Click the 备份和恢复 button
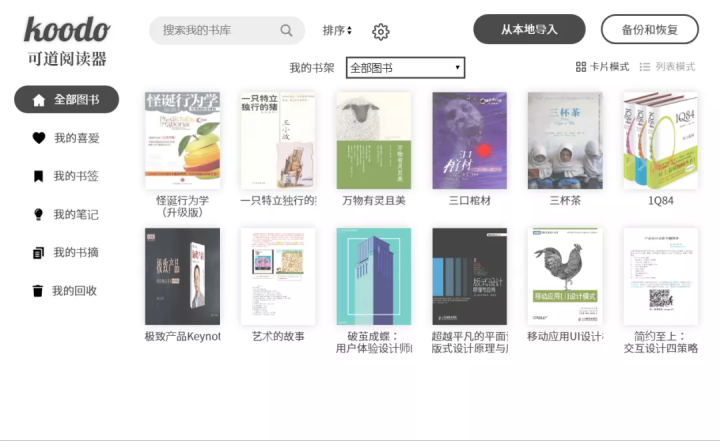The image size is (720, 441). 649,29
